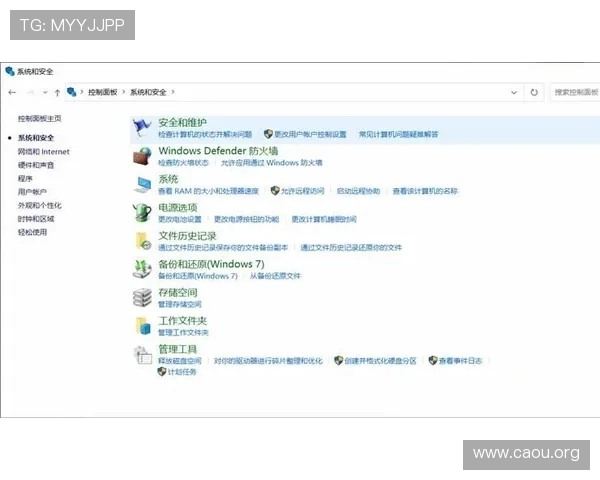Open 备份和还原(Windows 7) heading

pyautogui.click(x=211, y=264)
